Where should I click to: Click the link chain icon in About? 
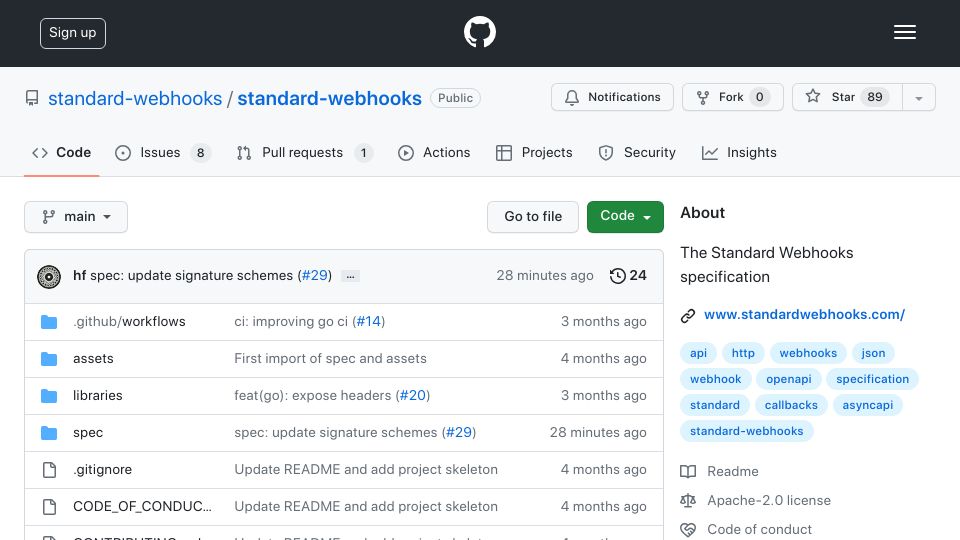pyautogui.click(x=688, y=315)
